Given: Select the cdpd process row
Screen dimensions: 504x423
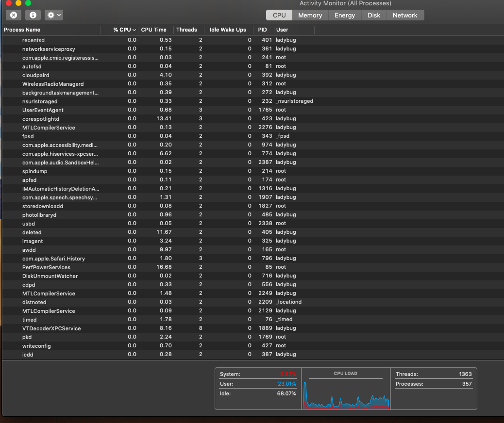Looking at the screenshot, I should pos(253,285).
